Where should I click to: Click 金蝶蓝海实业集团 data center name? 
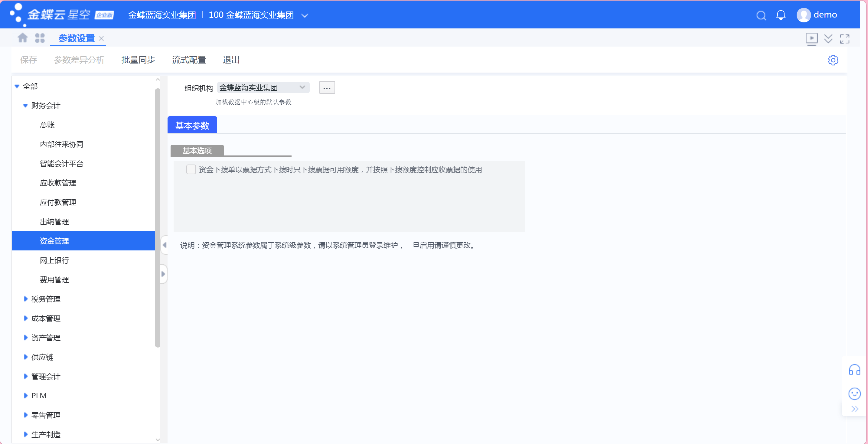click(162, 15)
